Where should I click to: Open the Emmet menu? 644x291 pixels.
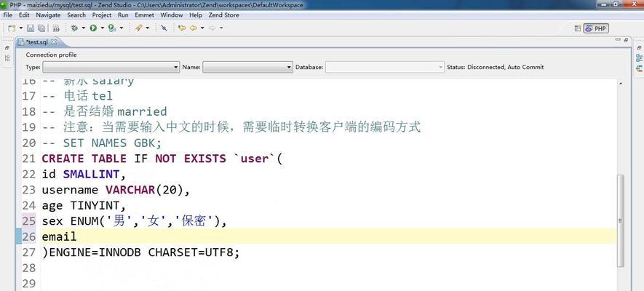(144, 15)
